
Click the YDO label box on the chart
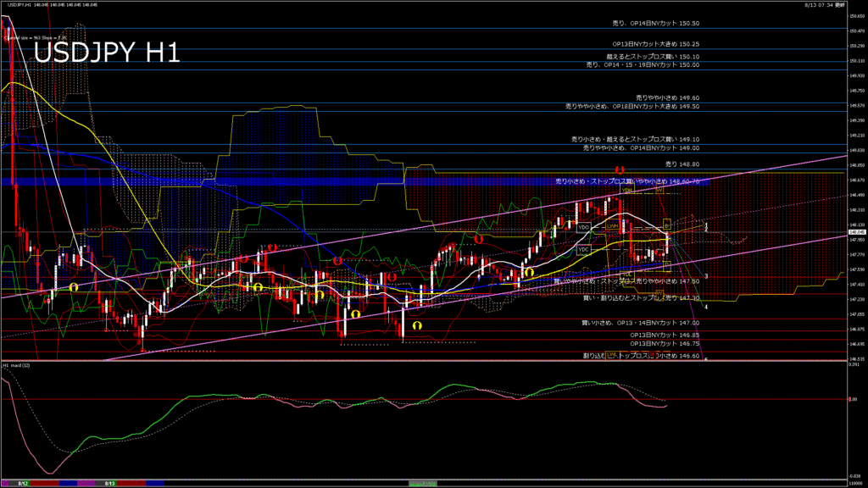coord(583,227)
